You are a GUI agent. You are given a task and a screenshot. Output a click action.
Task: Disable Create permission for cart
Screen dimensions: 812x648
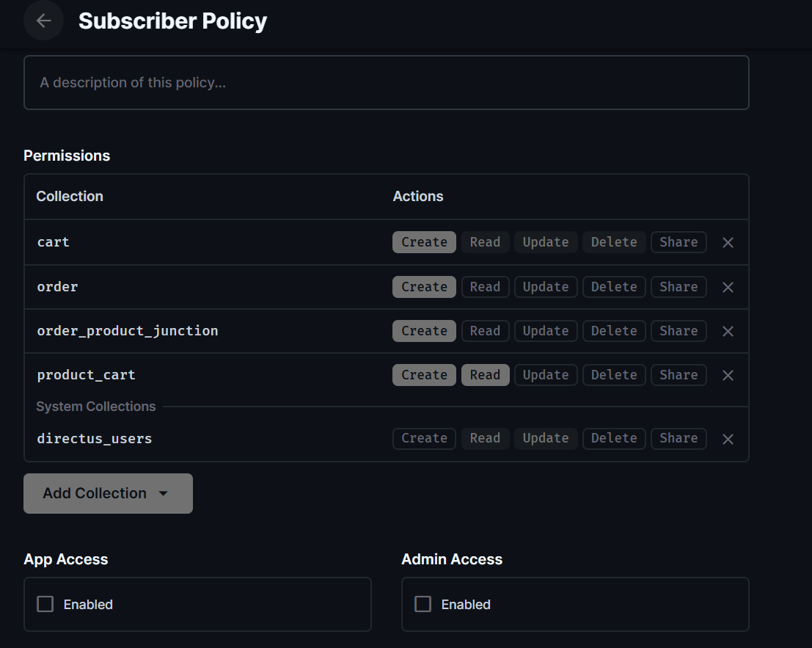click(x=424, y=242)
